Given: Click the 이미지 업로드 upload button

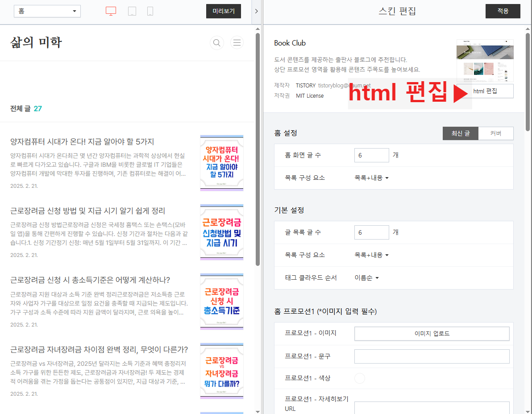Looking at the screenshot, I should 431,333.
